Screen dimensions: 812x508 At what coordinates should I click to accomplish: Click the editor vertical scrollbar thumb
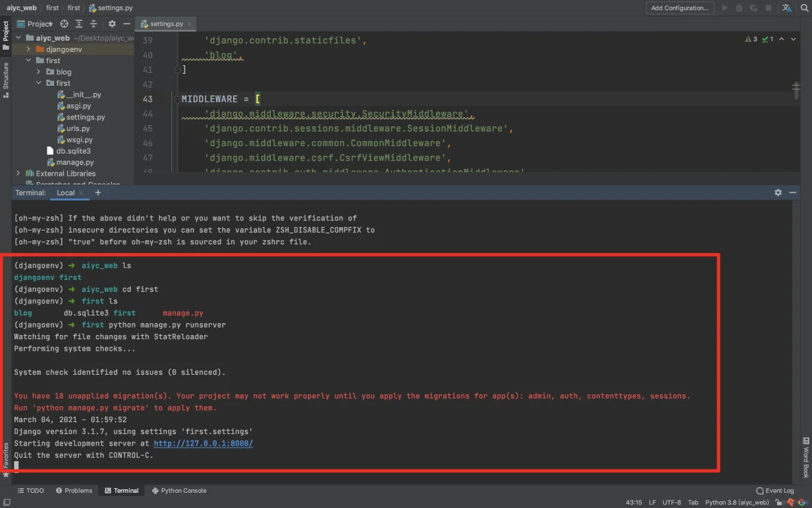point(796,89)
